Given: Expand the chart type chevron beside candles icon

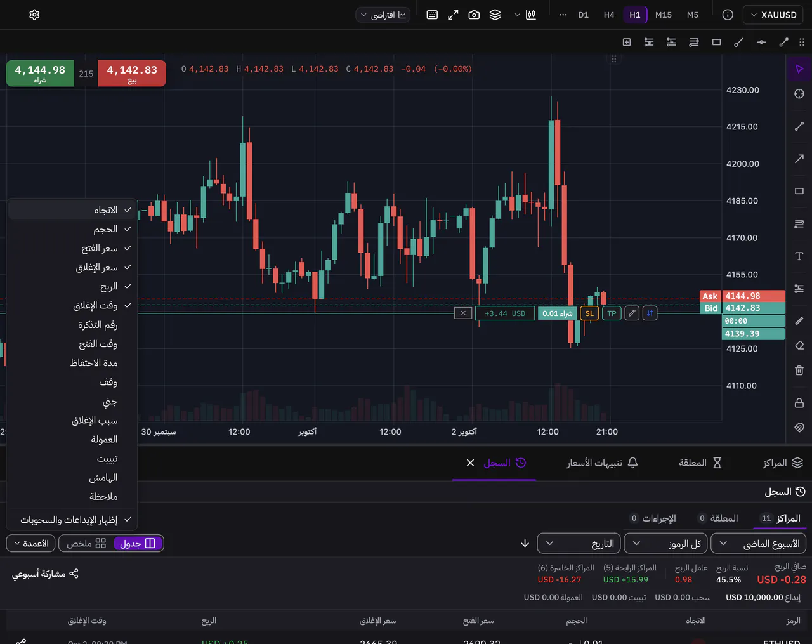Looking at the screenshot, I should click(517, 15).
